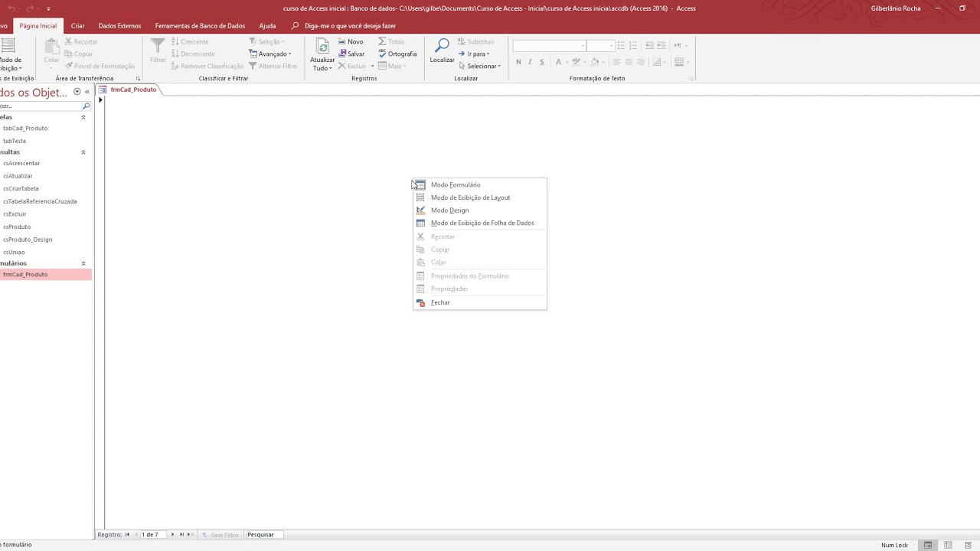Switch to Form view in status bar
Image resolution: width=980 pixels, height=551 pixels.
tap(928, 545)
